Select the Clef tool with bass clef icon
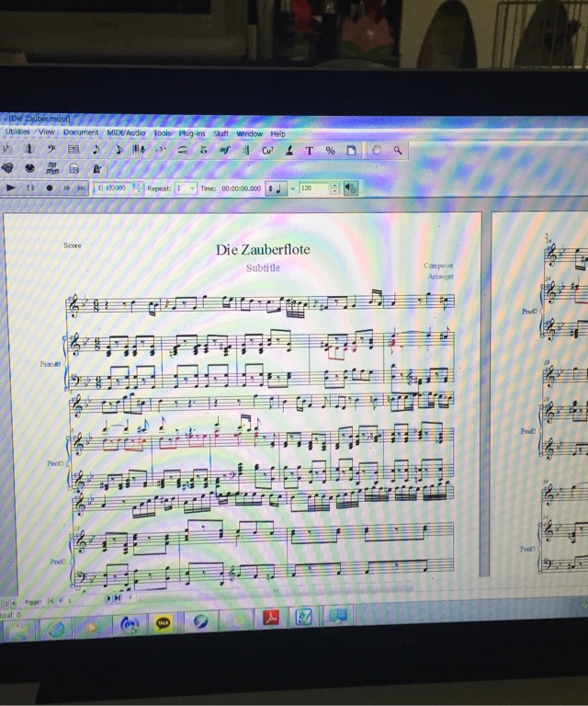The image size is (588, 706). pos(51,149)
